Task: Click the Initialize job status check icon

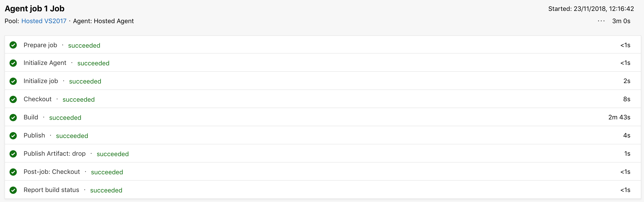Action: 13,81
